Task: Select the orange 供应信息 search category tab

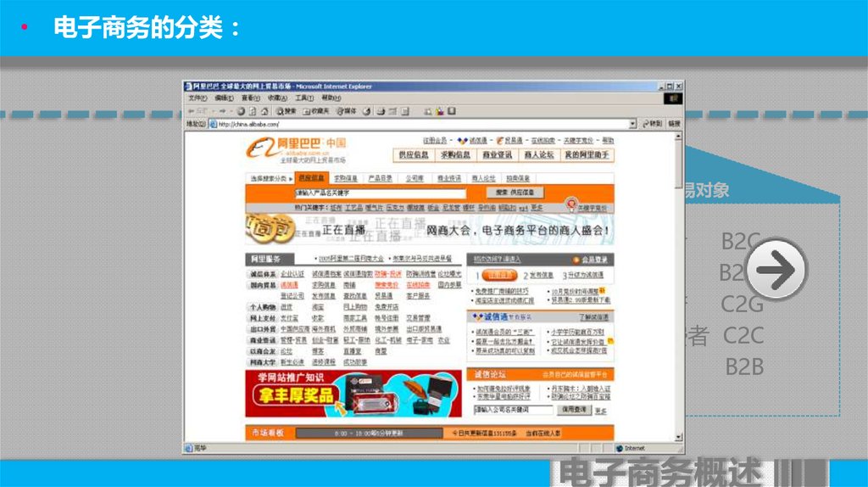Action: pyautogui.click(x=311, y=178)
